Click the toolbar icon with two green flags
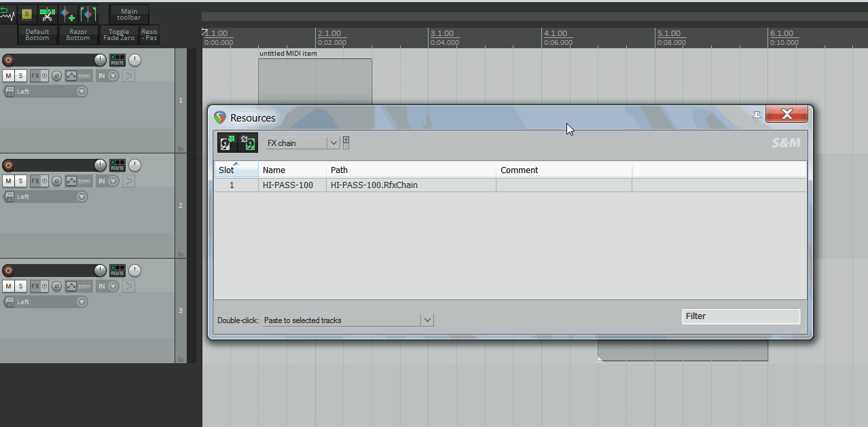The width and height of the screenshot is (868, 427). coord(88,13)
